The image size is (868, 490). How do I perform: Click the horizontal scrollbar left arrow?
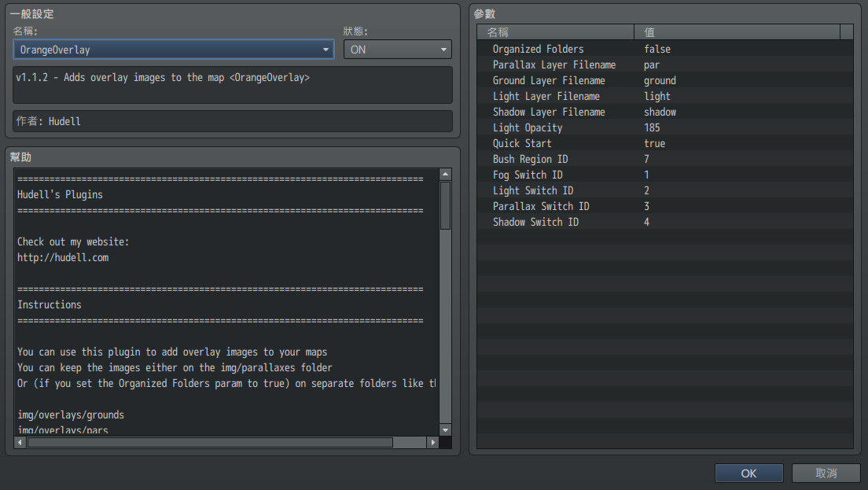(x=21, y=443)
